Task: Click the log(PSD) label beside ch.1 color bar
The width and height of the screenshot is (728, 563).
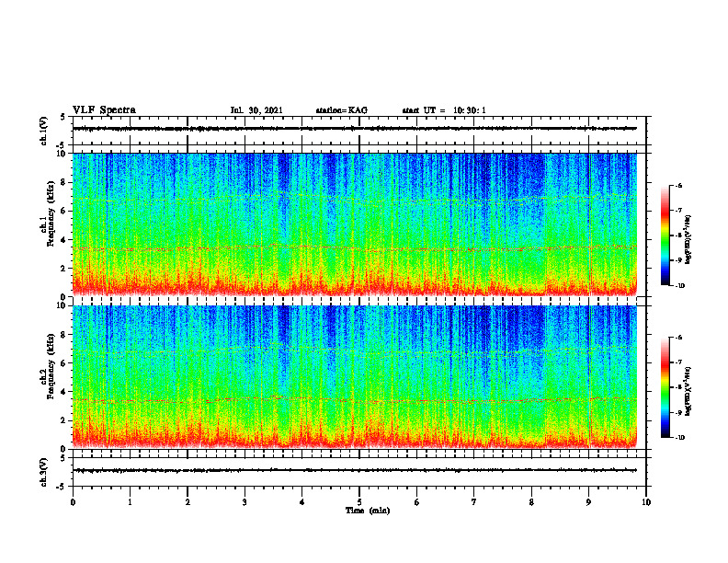Action: click(x=688, y=240)
